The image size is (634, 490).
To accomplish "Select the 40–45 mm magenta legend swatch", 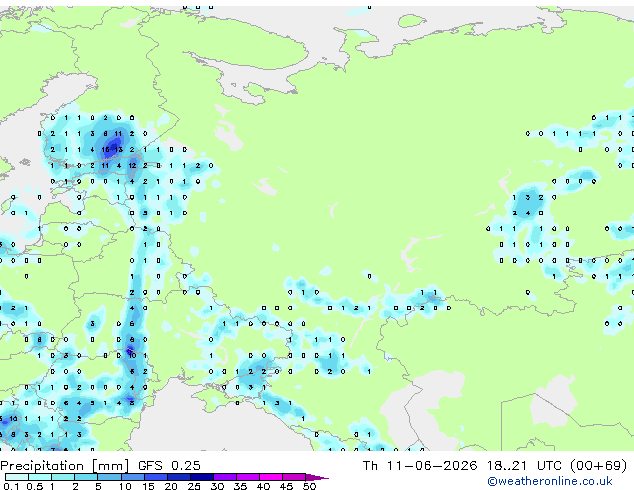I will 271,477.
